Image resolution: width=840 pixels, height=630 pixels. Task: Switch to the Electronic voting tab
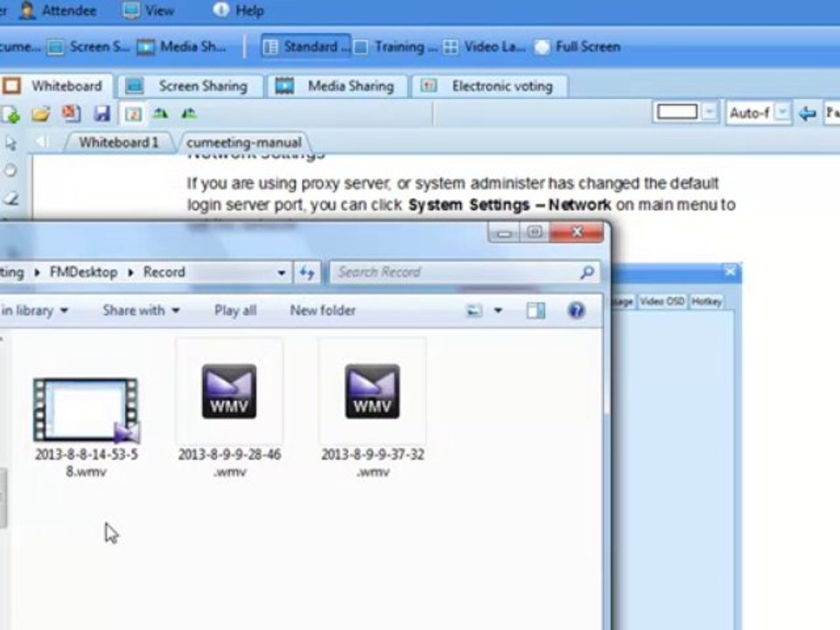coord(490,87)
